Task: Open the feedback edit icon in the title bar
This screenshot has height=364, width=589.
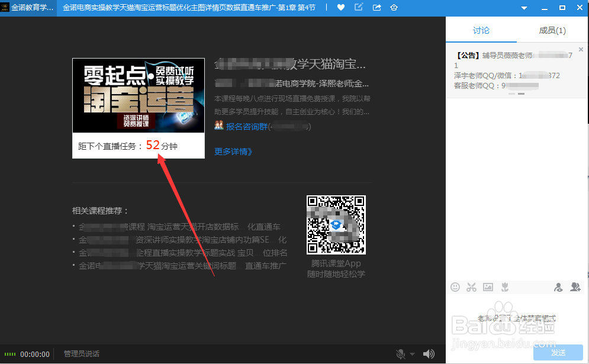Action: [x=358, y=7]
